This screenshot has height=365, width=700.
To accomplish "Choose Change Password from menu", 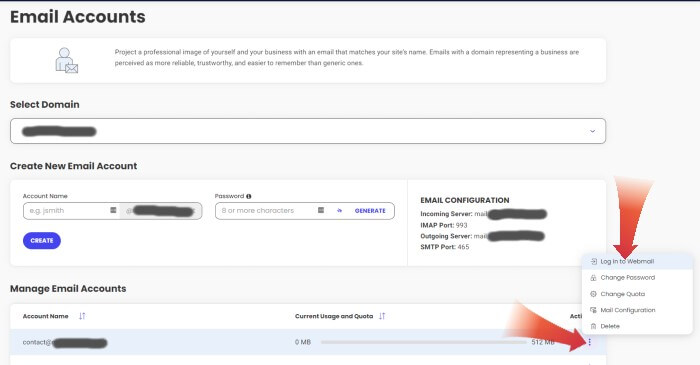I will [x=637, y=278].
